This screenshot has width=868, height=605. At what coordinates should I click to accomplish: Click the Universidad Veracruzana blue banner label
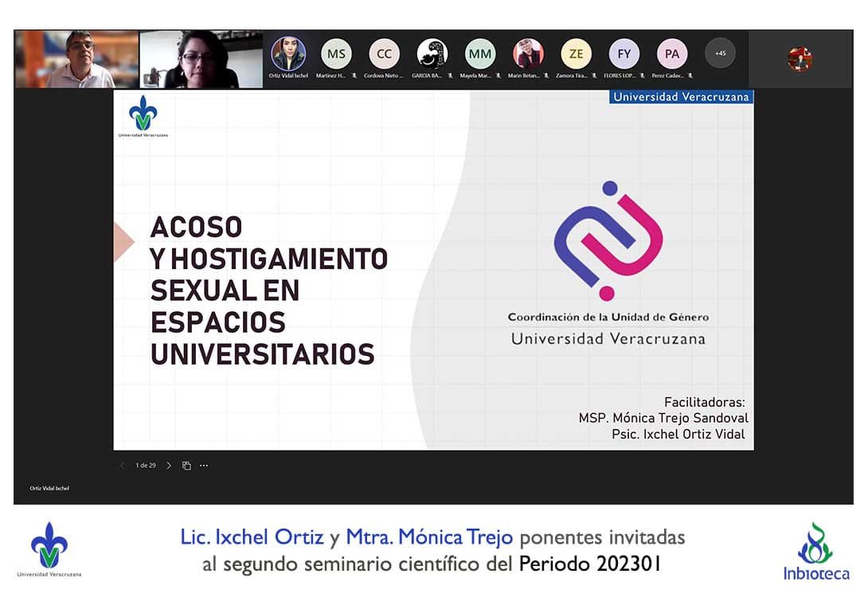click(680, 97)
